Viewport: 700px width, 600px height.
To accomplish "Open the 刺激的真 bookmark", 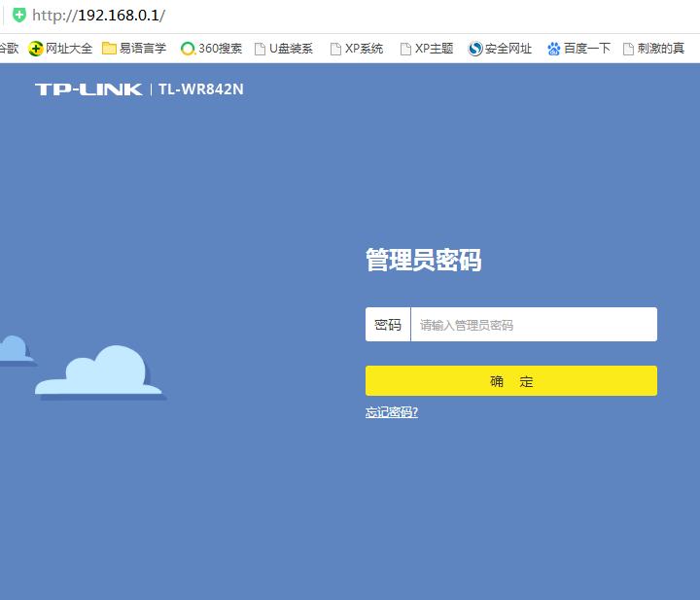I will pos(653,49).
